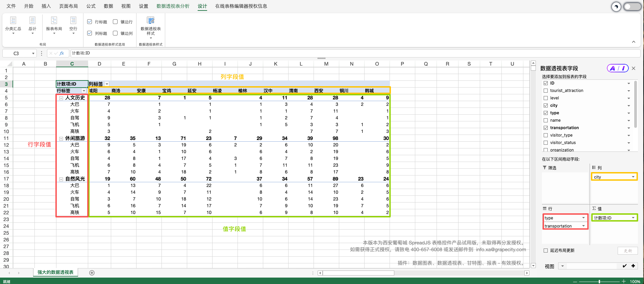Switch to the 数据透视表分析 tab
Viewport: 644px width, 284px height.
[x=173, y=6]
